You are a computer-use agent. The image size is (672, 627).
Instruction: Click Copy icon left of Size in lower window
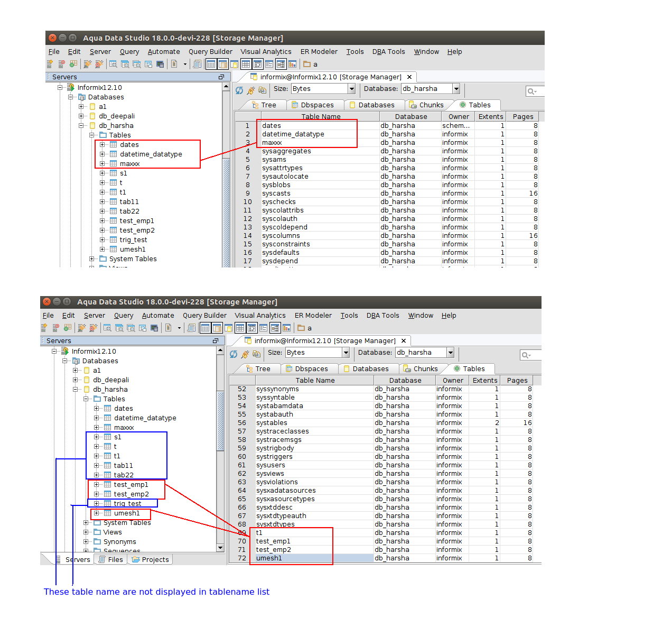tap(256, 354)
